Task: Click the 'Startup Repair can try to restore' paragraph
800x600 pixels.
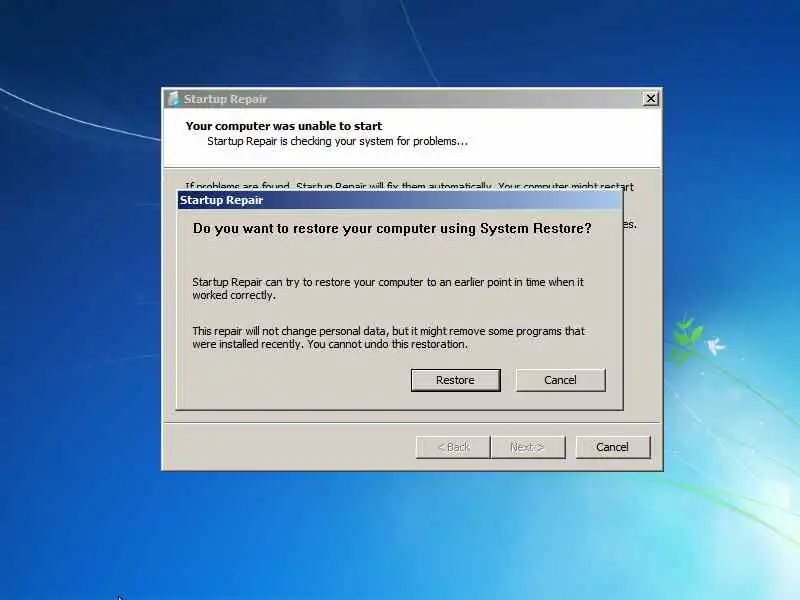Action: [388, 289]
